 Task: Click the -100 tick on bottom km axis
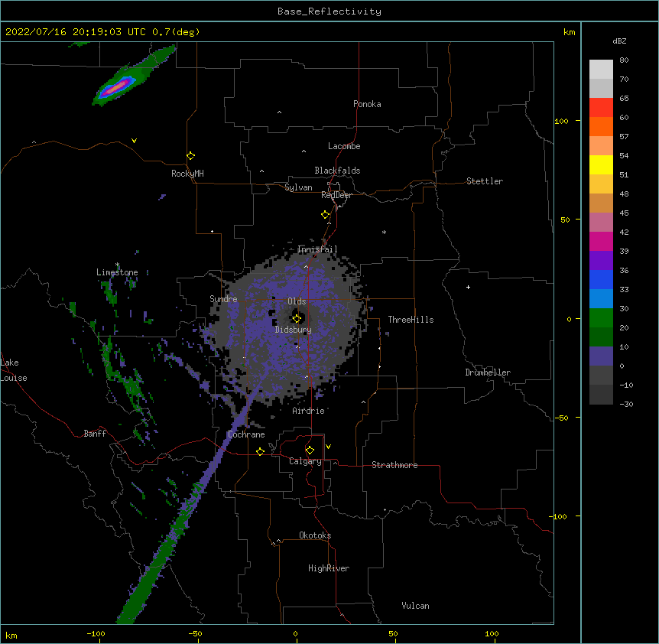[96, 633]
